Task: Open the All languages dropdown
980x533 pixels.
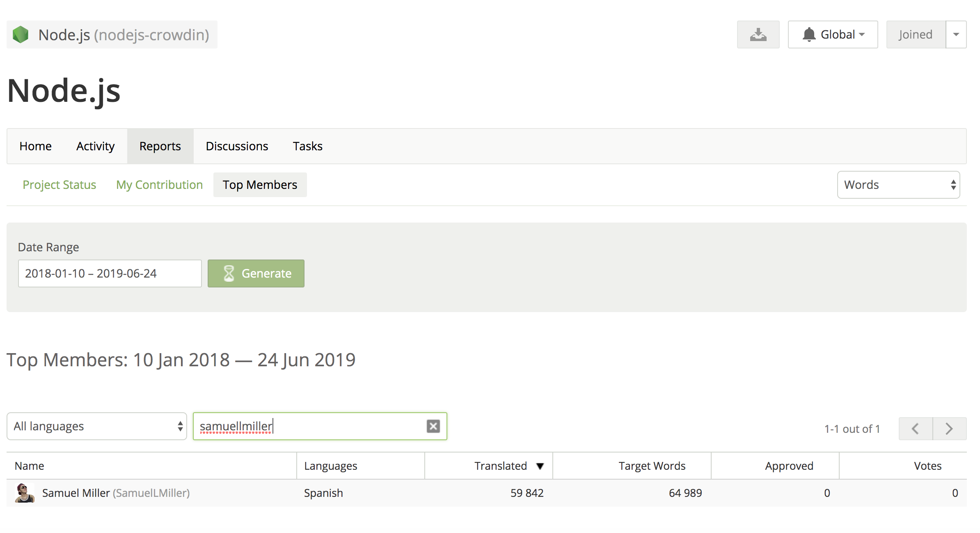Action: 97,426
